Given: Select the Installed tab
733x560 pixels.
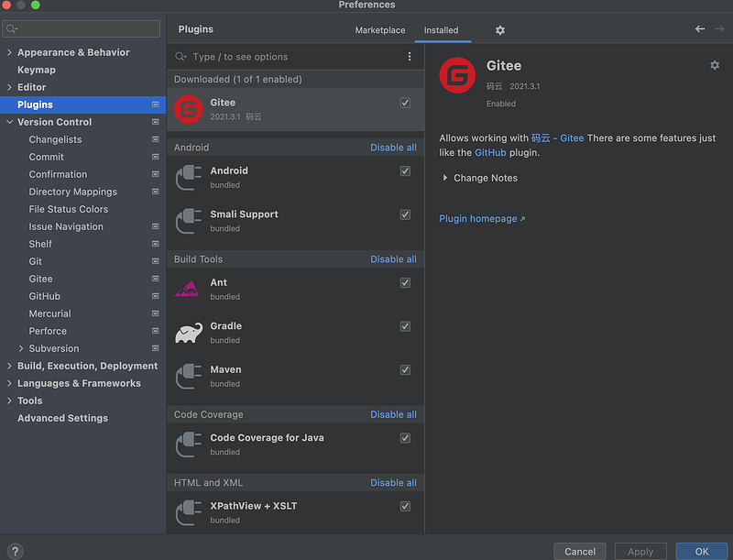Looking at the screenshot, I should 441,30.
